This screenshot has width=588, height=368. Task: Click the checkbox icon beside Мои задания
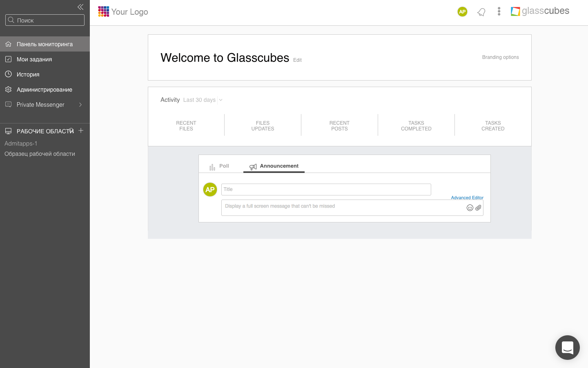click(x=8, y=59)
